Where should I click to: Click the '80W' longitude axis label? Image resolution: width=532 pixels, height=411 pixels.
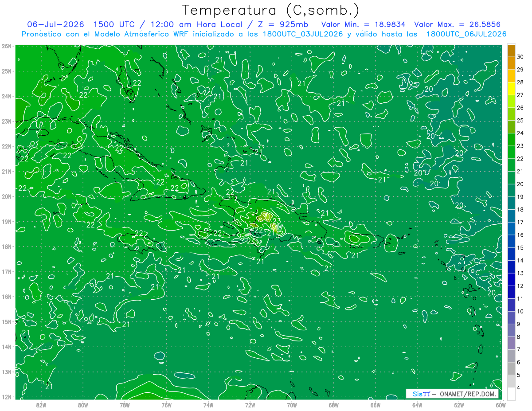[x=83, y=405]
